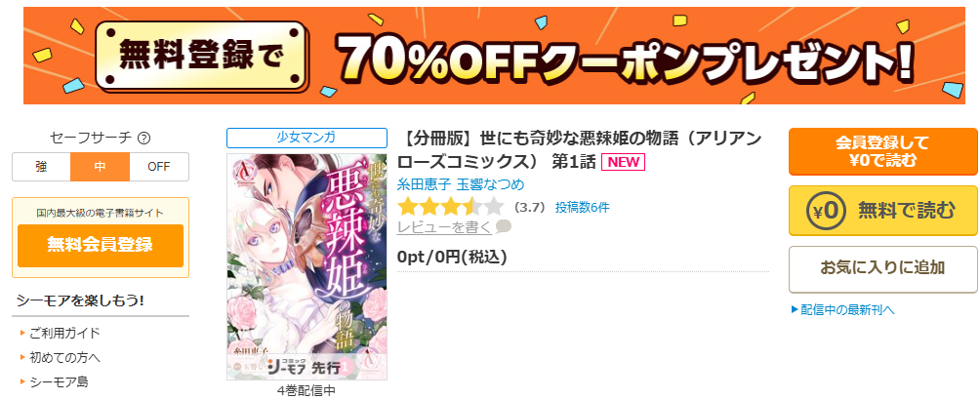Click the 会員登録して¥0で読む button
Screen dimensions: 980x400
(x=882, y=151)
